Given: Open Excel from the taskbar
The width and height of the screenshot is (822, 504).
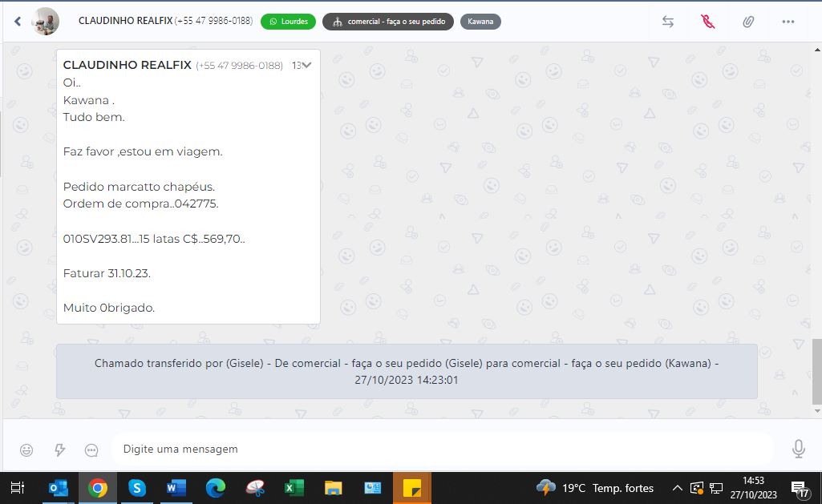Looking at the screenshot, I should coord(294,488).
